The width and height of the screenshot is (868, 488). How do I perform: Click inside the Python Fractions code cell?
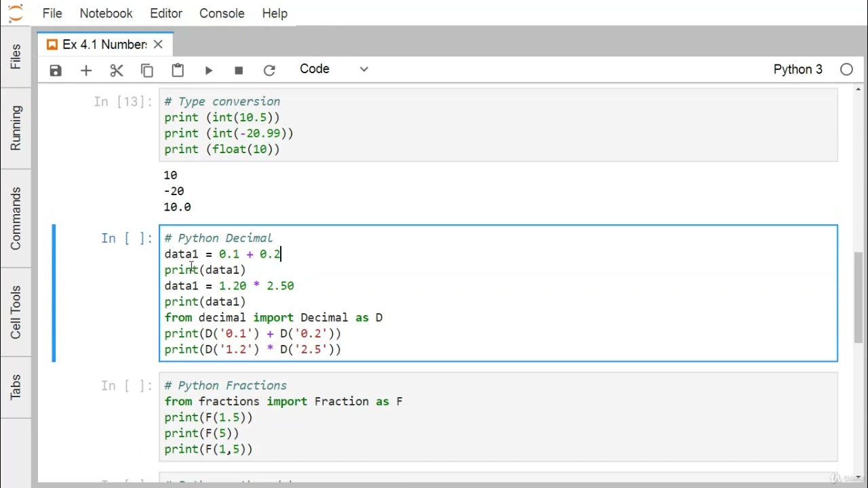click(x=498, y=417)
